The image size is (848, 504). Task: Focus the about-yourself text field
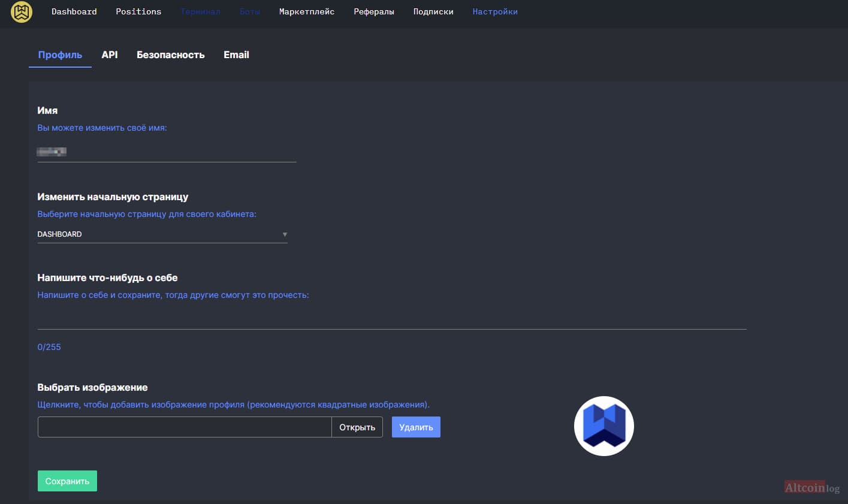pyautogui.click(x=392, y=319)
